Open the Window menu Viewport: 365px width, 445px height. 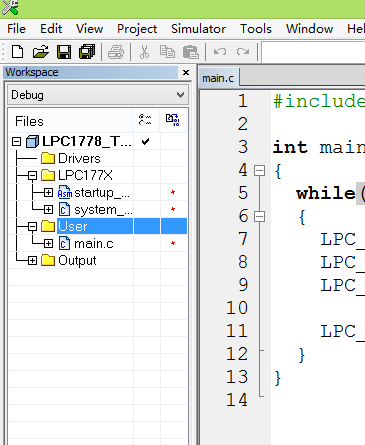pos(309,29)
